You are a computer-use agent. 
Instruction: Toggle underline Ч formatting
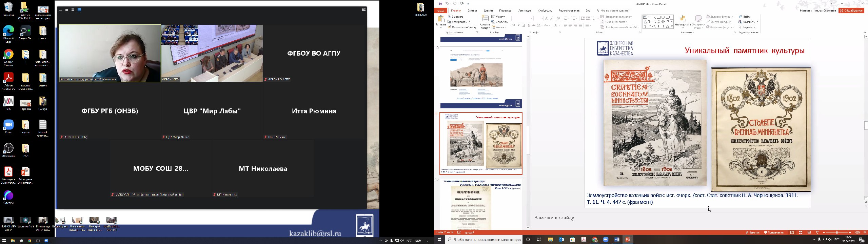(524, 25)
